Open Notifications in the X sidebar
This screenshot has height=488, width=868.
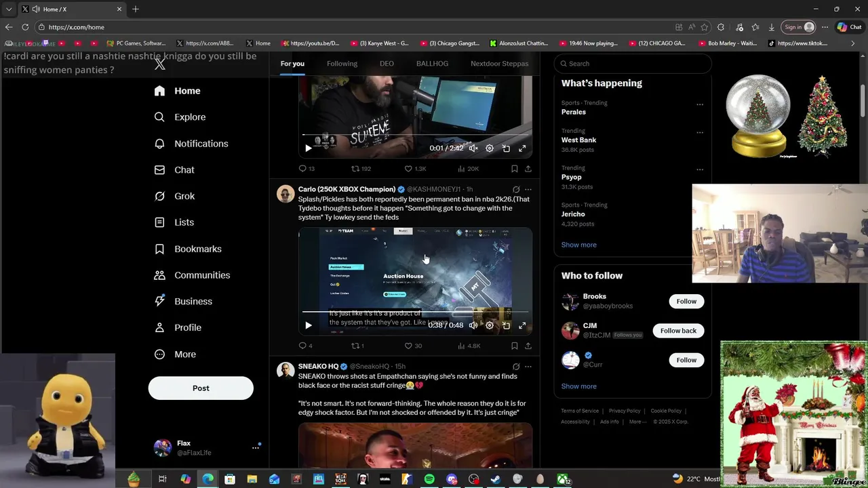(x=191, y=144)
